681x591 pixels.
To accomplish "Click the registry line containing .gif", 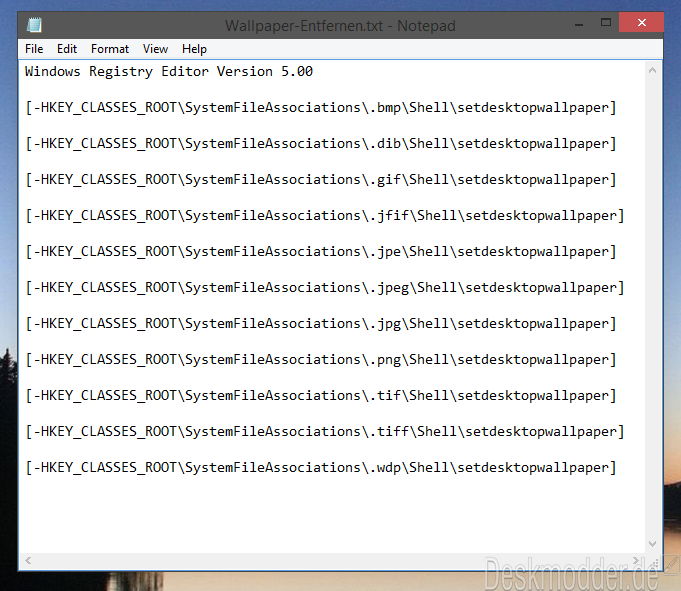I will click(321, 179).
